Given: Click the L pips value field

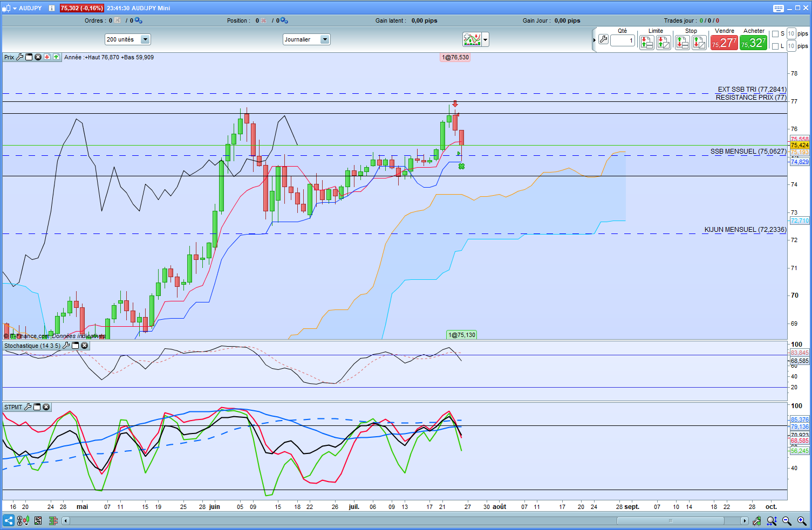Looking at the screenshot, I should point(791,46).
